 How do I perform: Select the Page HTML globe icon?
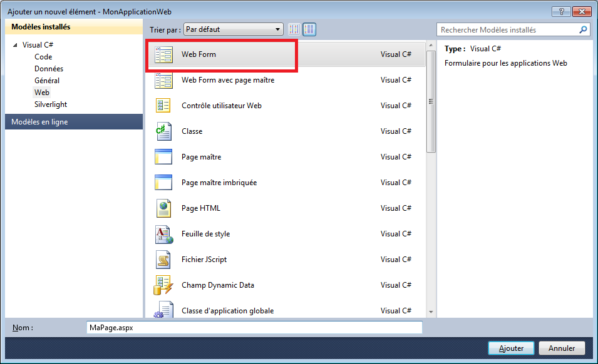pyautogui.click(x=163, y=208)
